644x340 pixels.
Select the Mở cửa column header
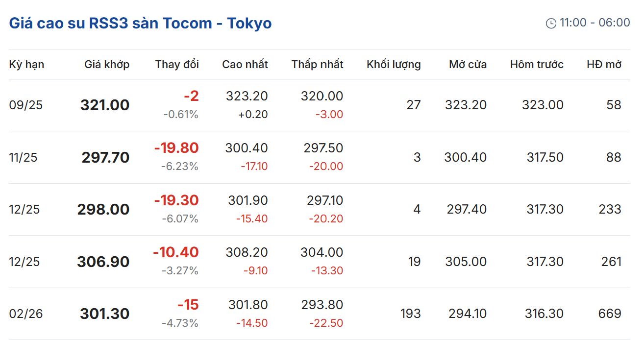click(x=468, y=64)
